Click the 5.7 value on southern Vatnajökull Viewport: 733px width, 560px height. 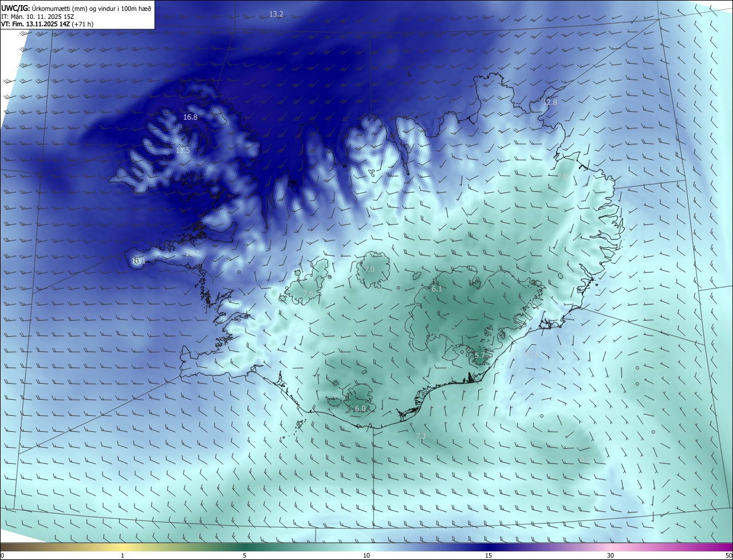click(x=480, y=356)
